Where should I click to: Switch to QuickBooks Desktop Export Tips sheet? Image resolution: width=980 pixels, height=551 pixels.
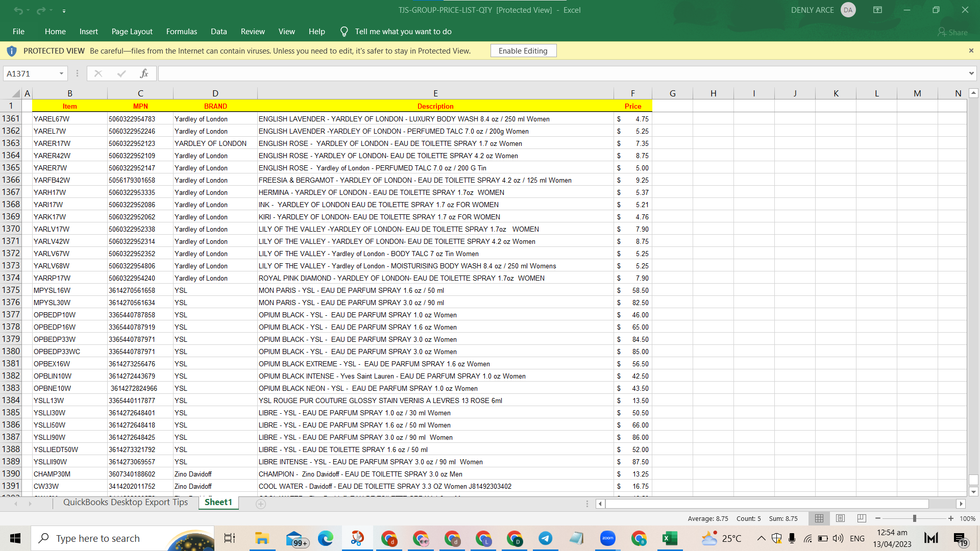126,503
